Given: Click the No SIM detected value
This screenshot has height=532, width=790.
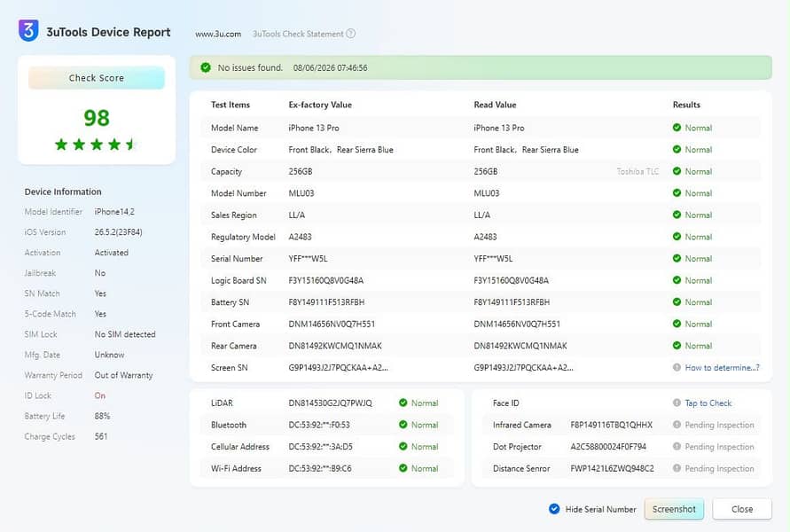Looking at the screenshot, I should pyautogui.click(x=125, y=334).
